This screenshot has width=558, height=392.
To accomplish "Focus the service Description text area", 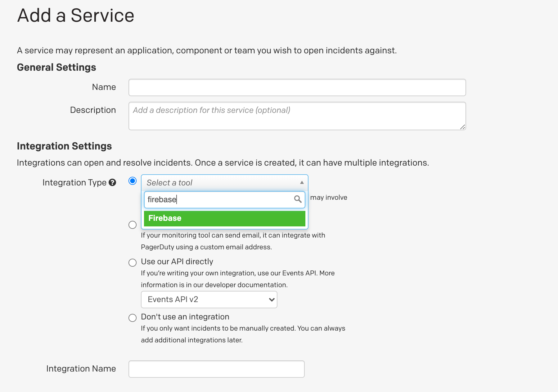I will (x=297, y=116).
